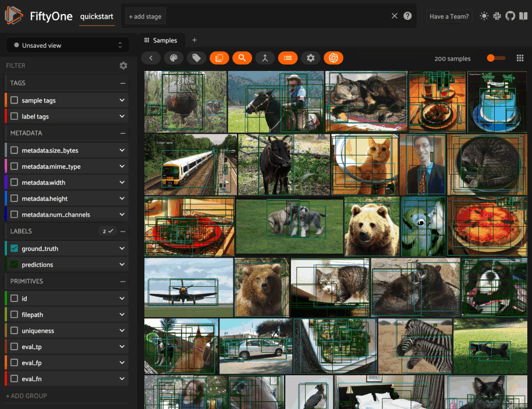Open the quickstart dataset selector
The height and width of the screenshot is (409, 532).
click(97, 17)
